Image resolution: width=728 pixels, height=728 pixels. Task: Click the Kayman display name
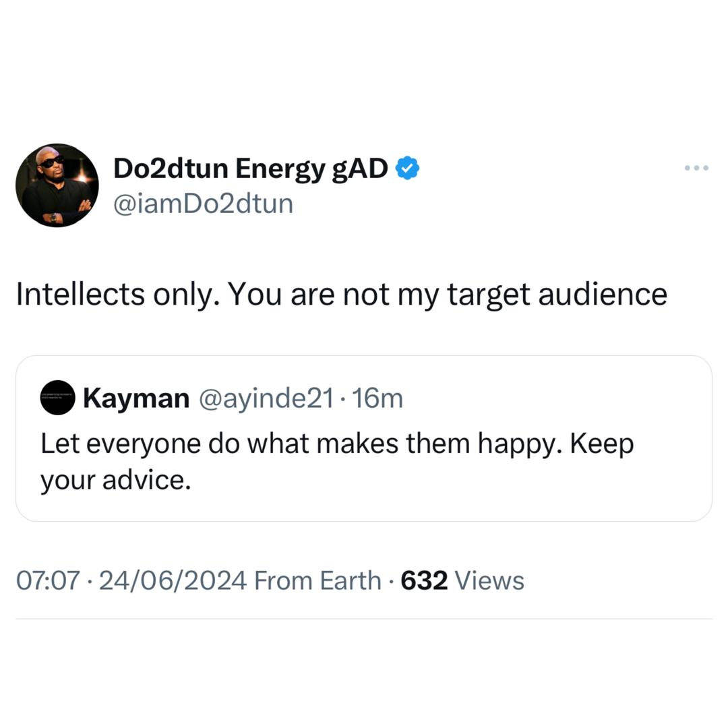tap(135, 398)
